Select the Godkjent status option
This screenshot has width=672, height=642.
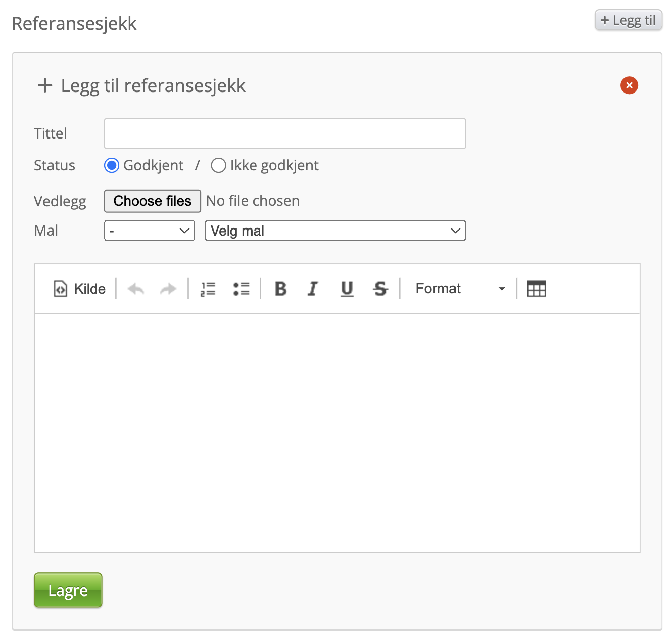coord(112,166)
